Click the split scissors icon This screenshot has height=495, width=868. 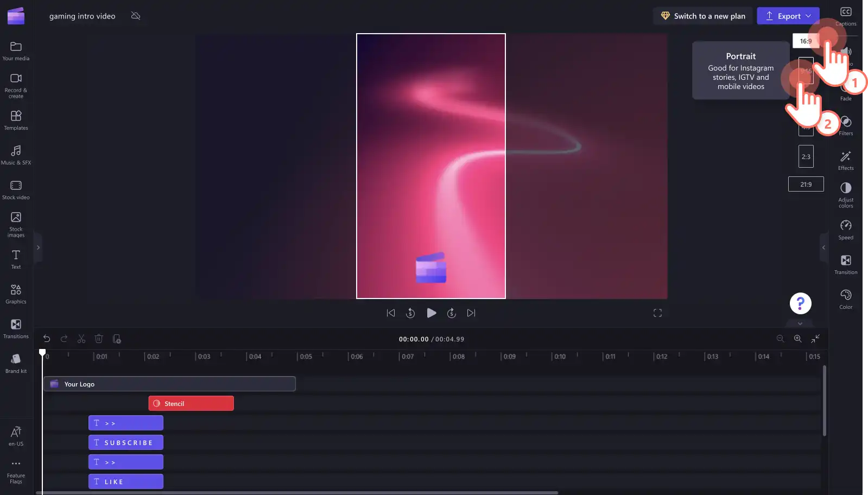click(81, 339)
